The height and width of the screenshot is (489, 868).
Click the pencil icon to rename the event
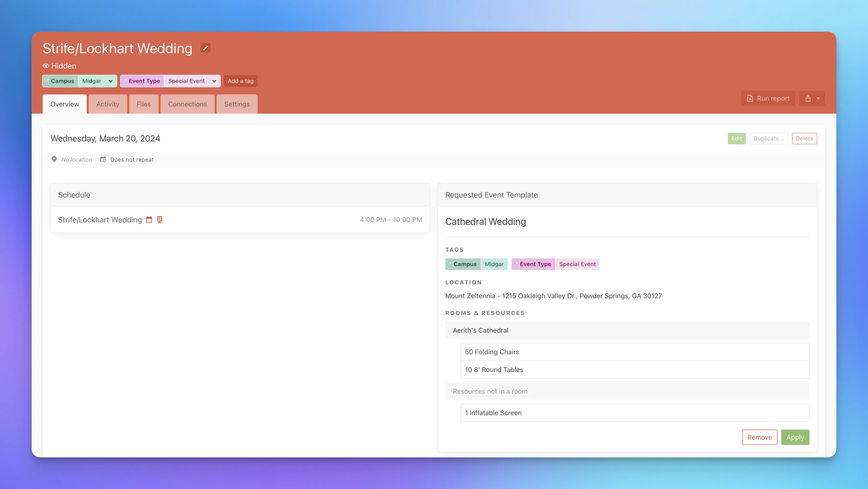pos(205,48)
